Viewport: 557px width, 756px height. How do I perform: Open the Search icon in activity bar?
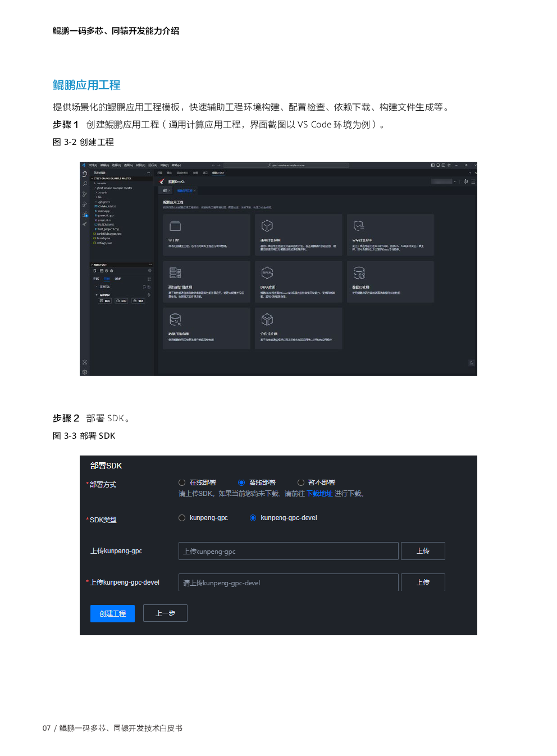coord(85,184)
